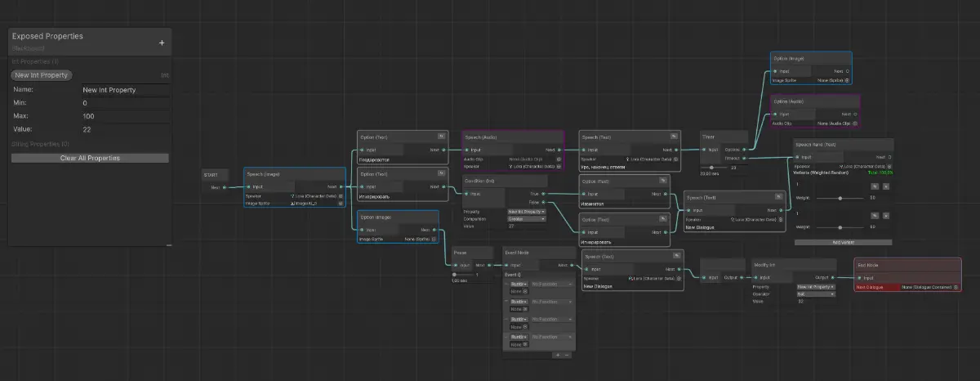The height and width of the screenshot is (381, 980).
Task: Click icon button on Option (Text) Поздороваться node
Action: [442, 137]
